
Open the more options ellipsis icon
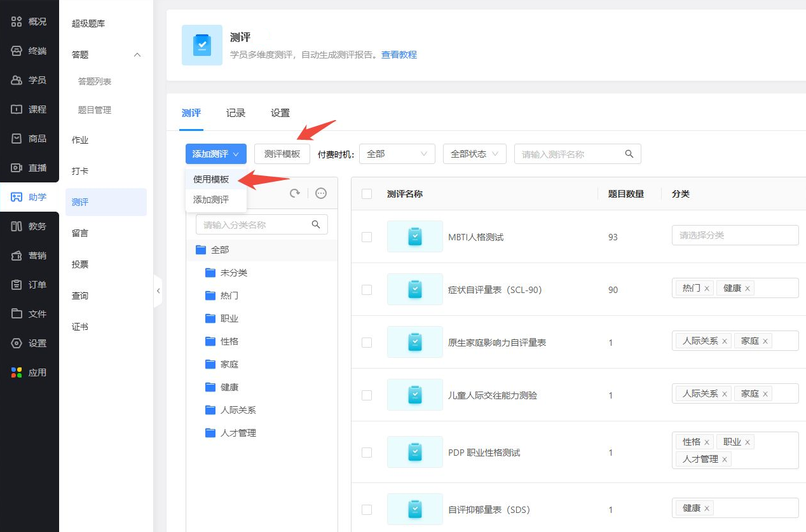pyautogui.click(x=321, y=193)
